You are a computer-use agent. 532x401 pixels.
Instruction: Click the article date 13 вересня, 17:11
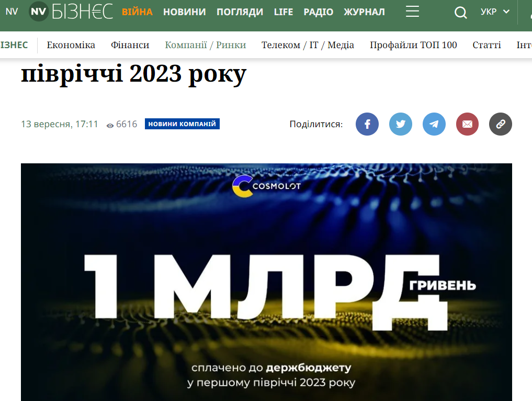[x=60, y=124]
